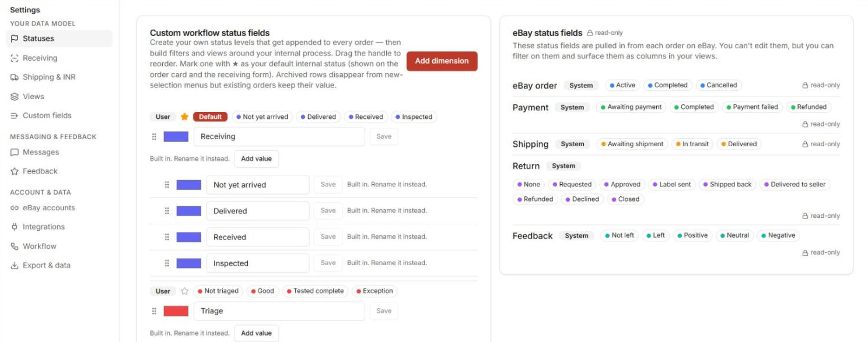This screenshot has height=342, width=868.
Task: Open Statuses settings page
Action: pyautogui.click(x=60, y=38)
